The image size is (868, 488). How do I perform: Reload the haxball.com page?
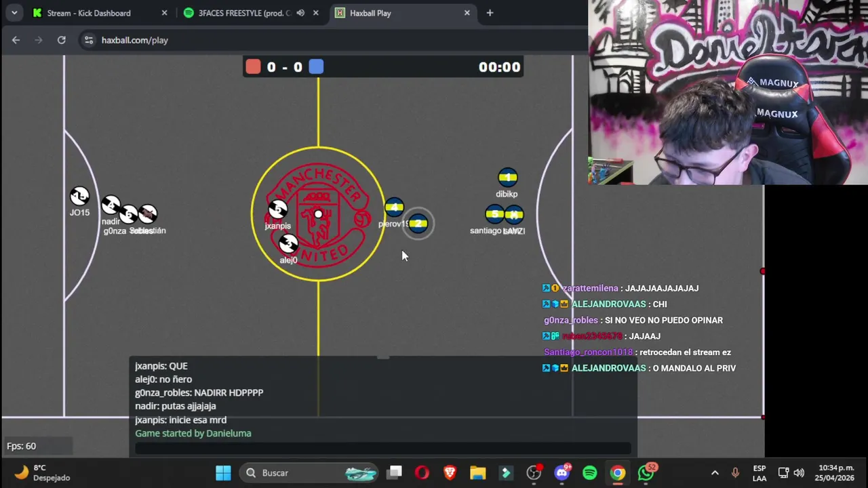pos(62,40)
